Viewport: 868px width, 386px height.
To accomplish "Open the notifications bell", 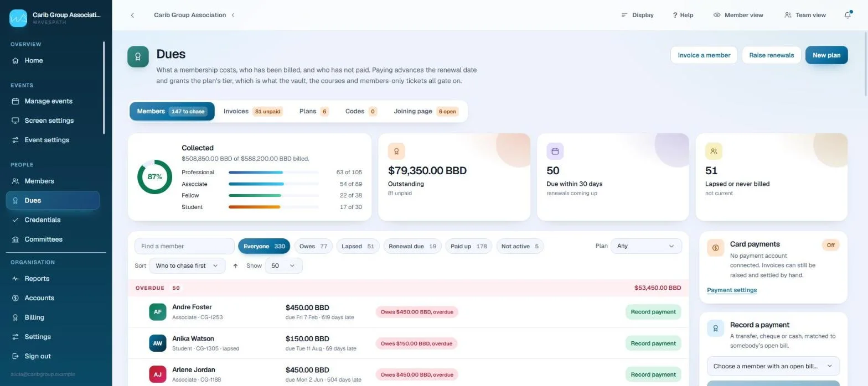I will 848,15.
